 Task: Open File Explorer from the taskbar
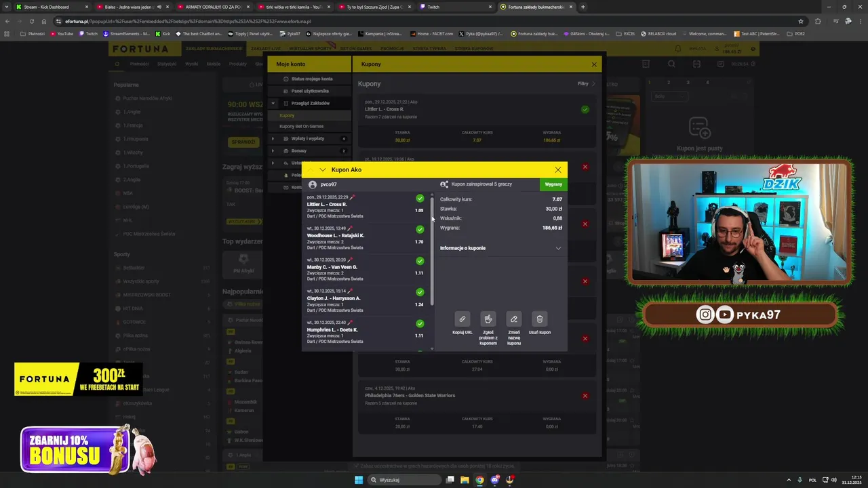pos(465,480)
